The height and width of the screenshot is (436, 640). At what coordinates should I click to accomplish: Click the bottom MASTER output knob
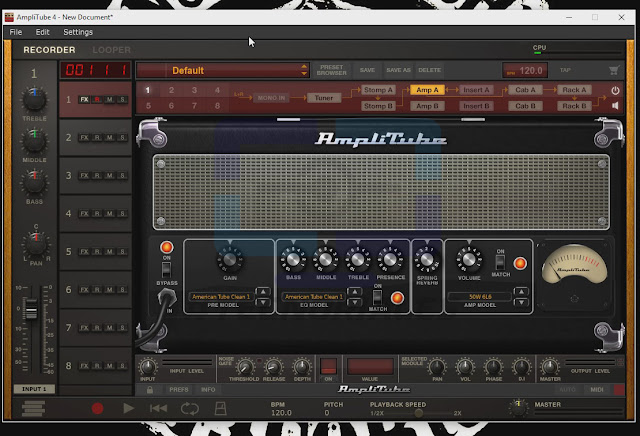[550, 367]
